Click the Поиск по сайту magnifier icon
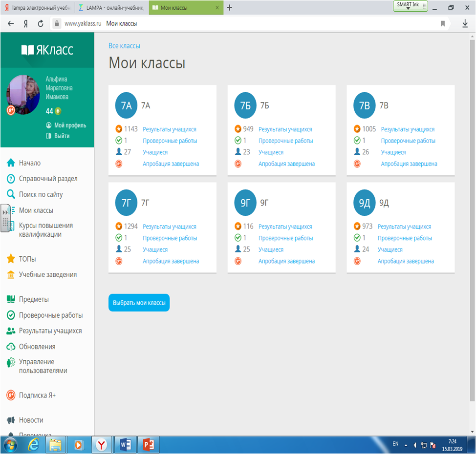 pyautogui.click(x=11, y=194)
